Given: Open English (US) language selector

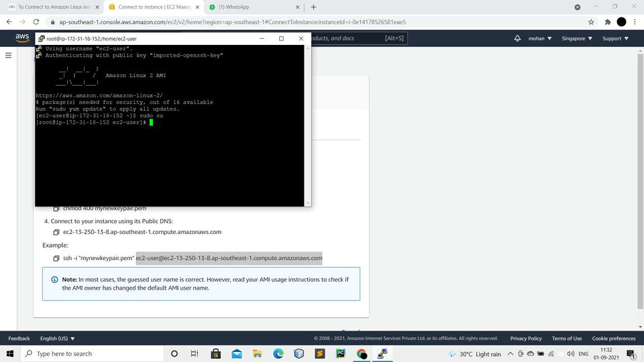Looking at the screenshot, I should click(x=58, y=339).
